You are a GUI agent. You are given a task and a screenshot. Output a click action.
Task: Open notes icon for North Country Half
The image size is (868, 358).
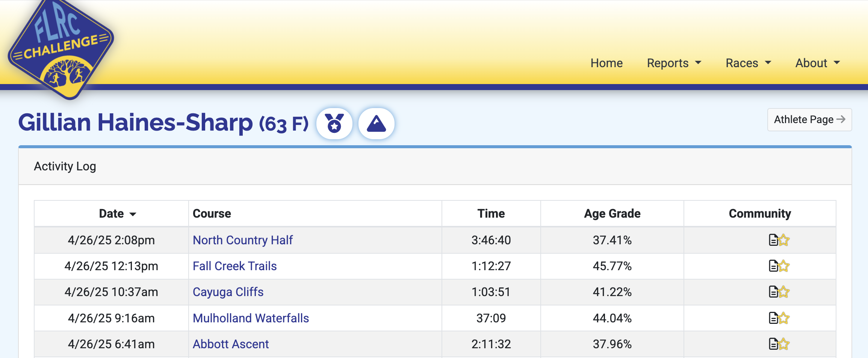(x=773, y=240)
